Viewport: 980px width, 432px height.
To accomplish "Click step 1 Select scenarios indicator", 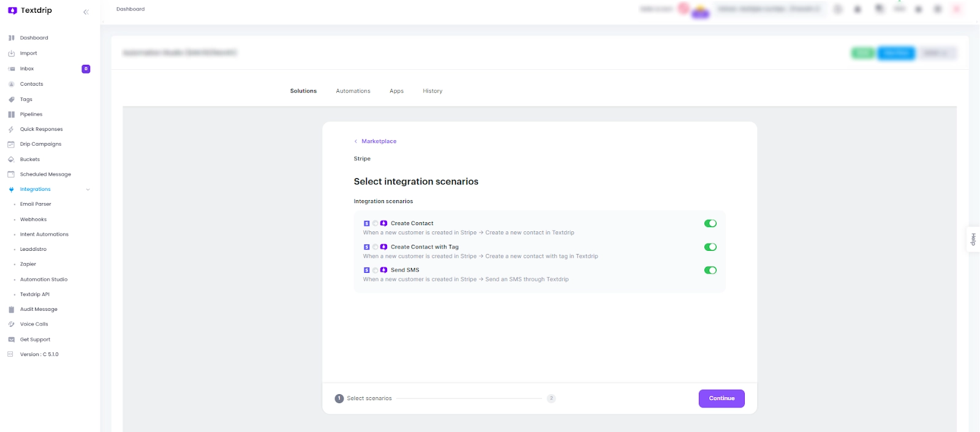I will point(363,398).
